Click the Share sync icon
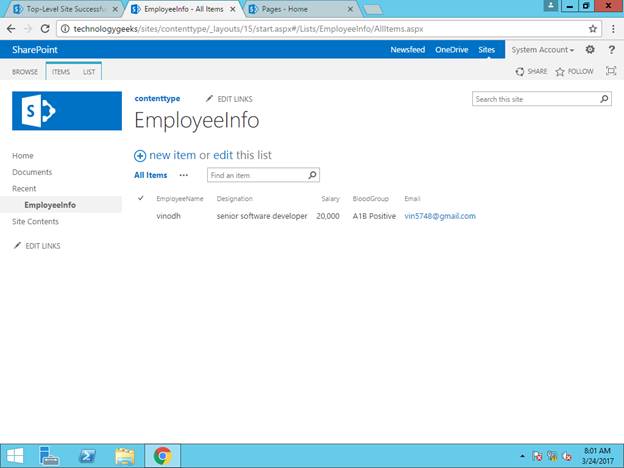This screenshot has height=468, width=624. point(520,72)
